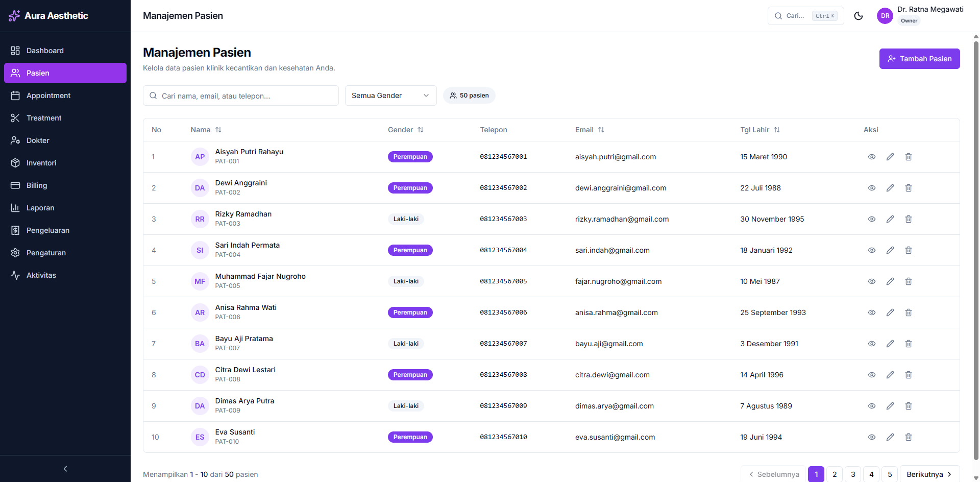
Task: Toggle dark mode with moon icon
Action: click(859, 16)
